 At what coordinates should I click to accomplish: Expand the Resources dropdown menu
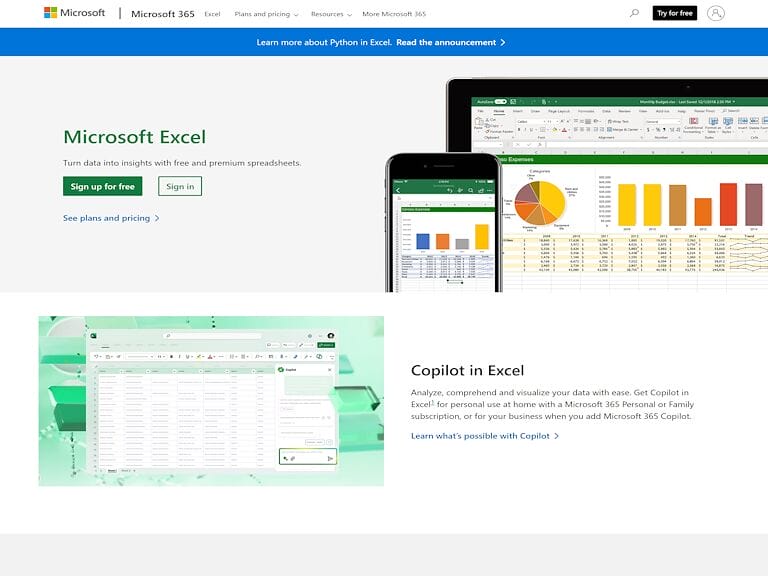coord(330,14)
